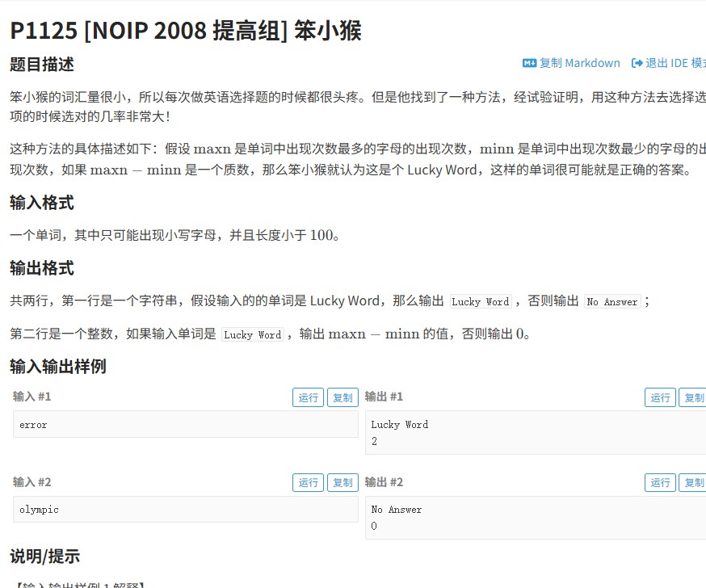Click the sample input text "error"

pyautogui.click(x=33, y=425)
